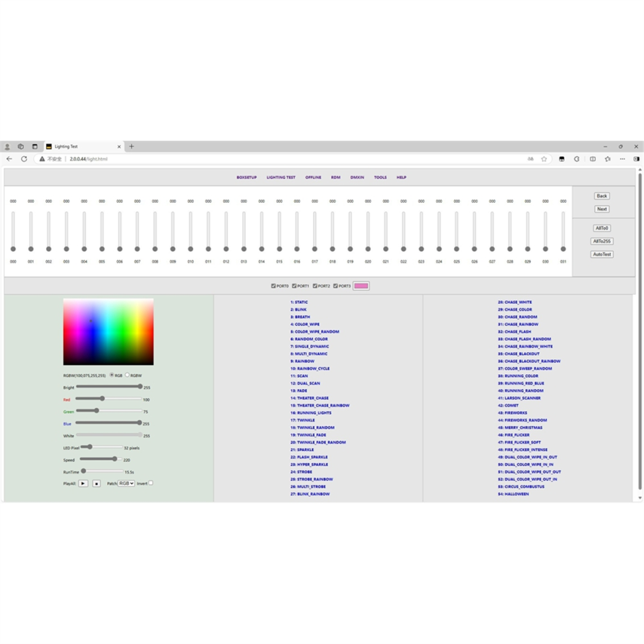Open the LIGHTING TEST menu item

[281, 178]
